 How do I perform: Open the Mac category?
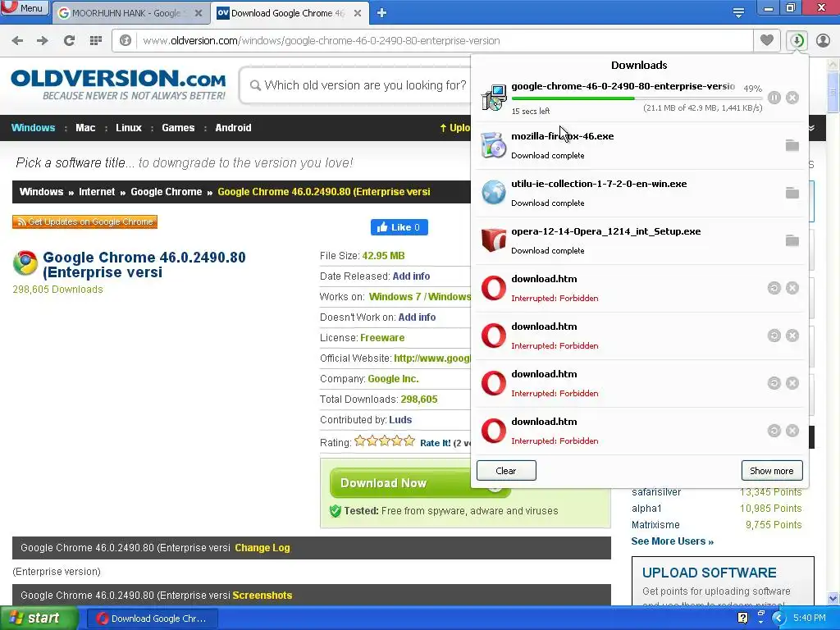click(85, 128)
